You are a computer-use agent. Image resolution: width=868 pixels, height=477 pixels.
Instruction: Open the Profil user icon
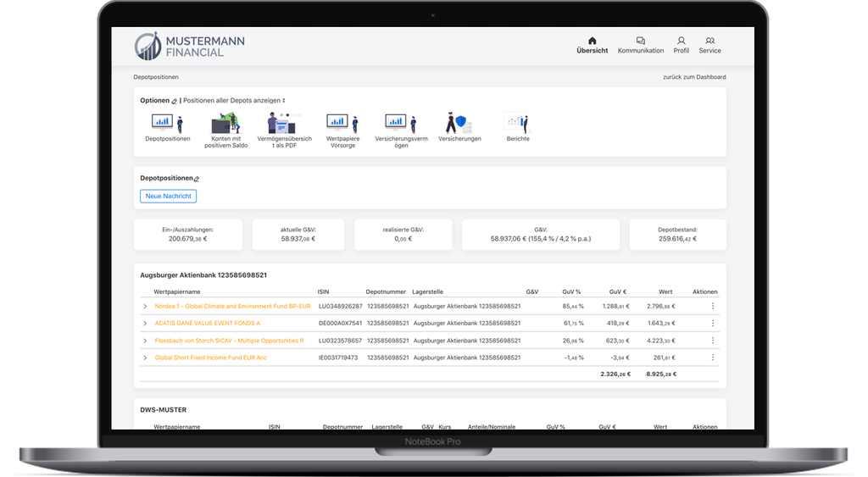coord(681,41)
